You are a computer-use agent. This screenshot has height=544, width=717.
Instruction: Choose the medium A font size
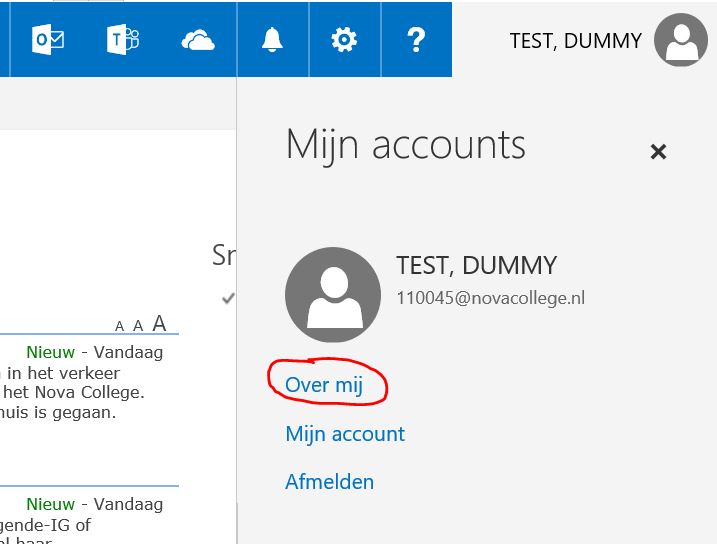coord(137,325)
